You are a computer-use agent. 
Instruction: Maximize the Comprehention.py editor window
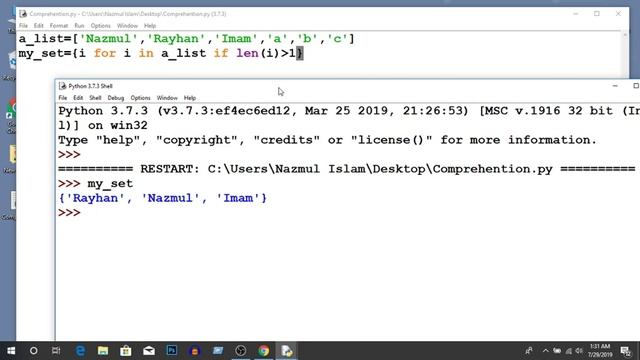597,14
